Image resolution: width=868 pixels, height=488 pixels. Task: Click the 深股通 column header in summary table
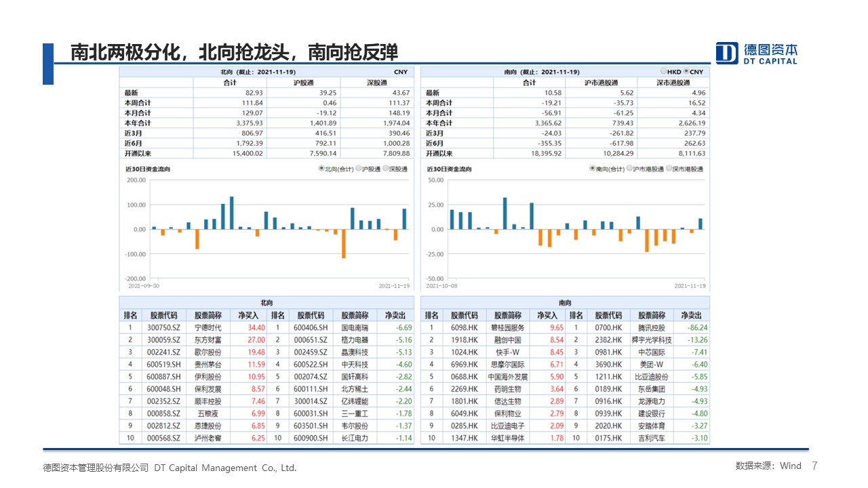click(376, 83)
